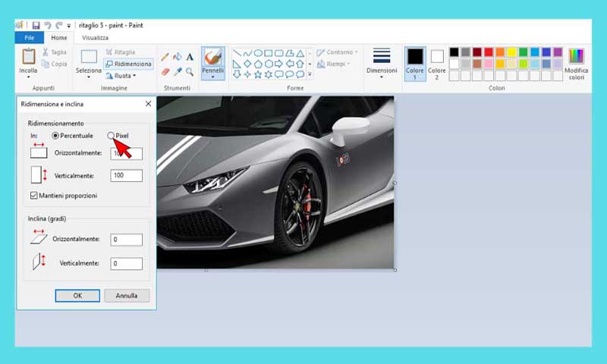The image size is (607, 364).
Task: Select the Pencil tool
Action: [165, 57]
